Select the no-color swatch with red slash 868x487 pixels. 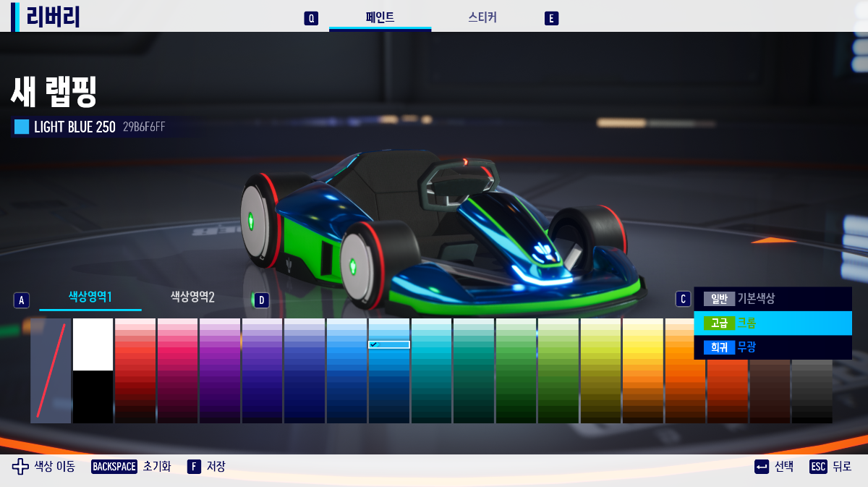click(51, 370)
